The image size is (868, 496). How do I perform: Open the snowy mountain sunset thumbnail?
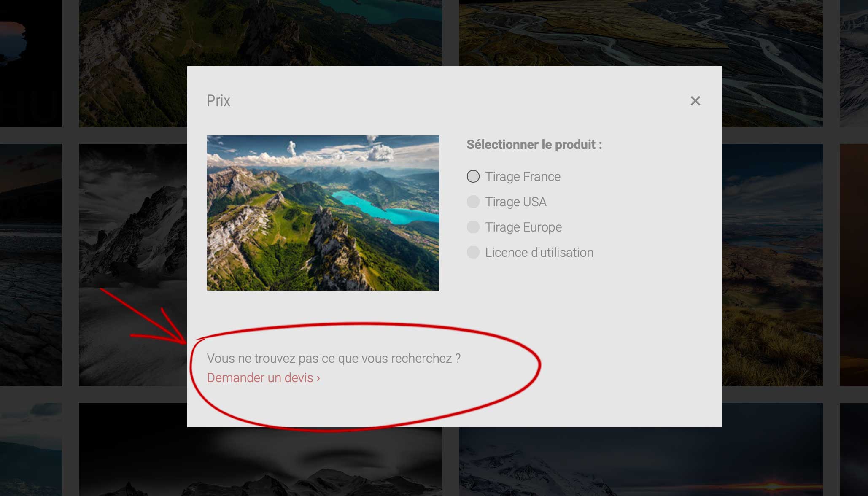coord(641,462)
